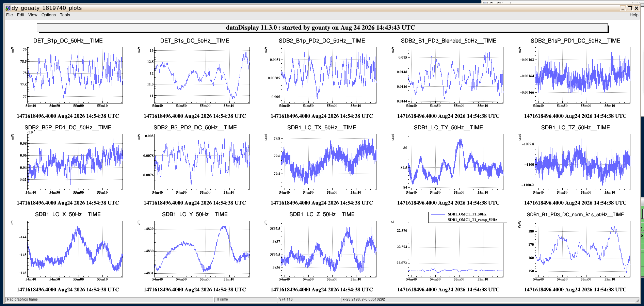Open the File menu
The image size is (644, 306).
[x=9, y=15]
